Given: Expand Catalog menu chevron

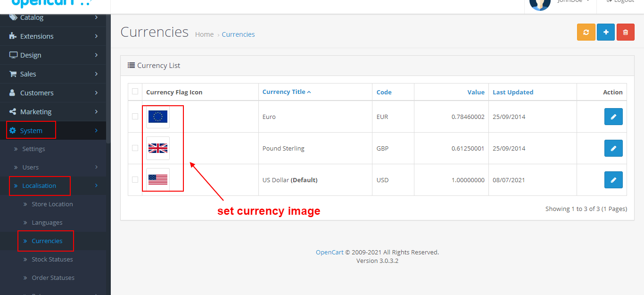Looking at the screenshot, I should (96, 17).
